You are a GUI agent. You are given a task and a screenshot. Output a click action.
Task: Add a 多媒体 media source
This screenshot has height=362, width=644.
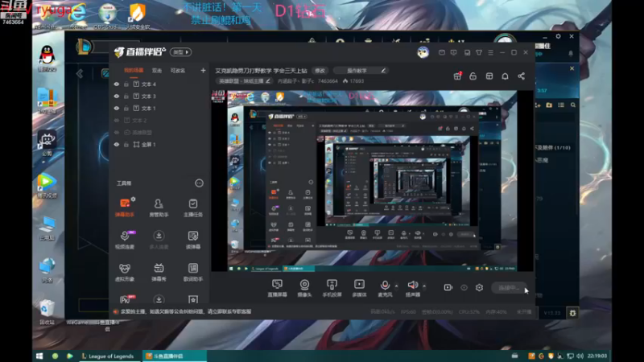coord(359,288)
